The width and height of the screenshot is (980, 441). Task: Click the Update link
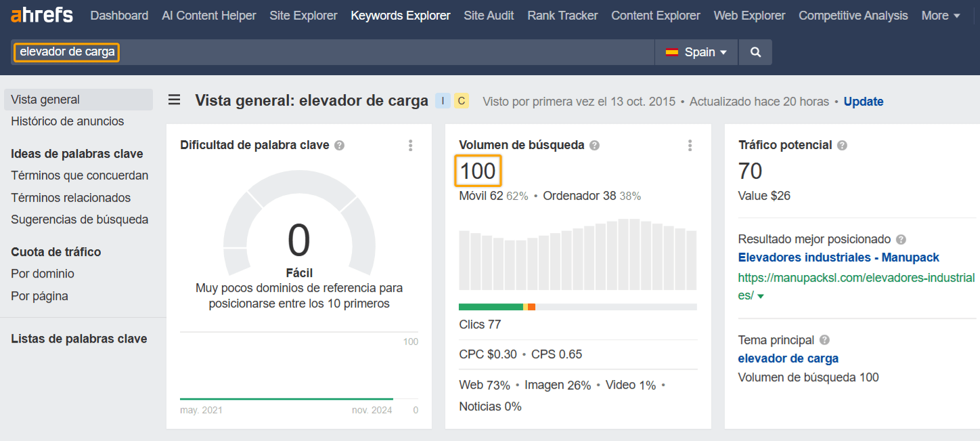coord(864,100)
